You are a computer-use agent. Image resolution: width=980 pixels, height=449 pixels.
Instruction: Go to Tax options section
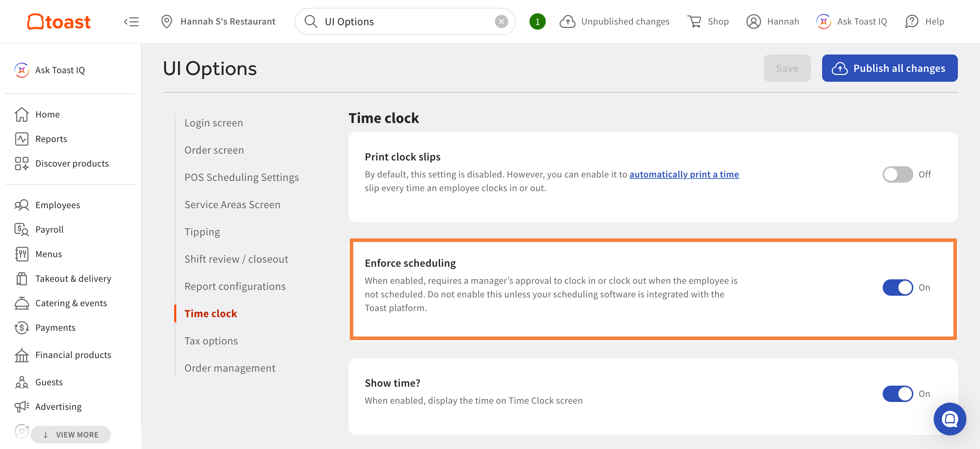click(211, 341)
